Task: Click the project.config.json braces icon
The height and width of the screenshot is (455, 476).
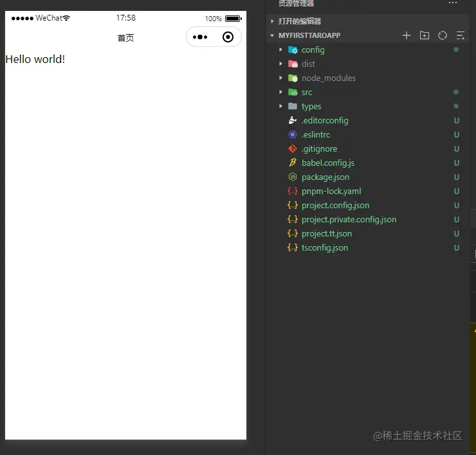Action: coord(293,206)
